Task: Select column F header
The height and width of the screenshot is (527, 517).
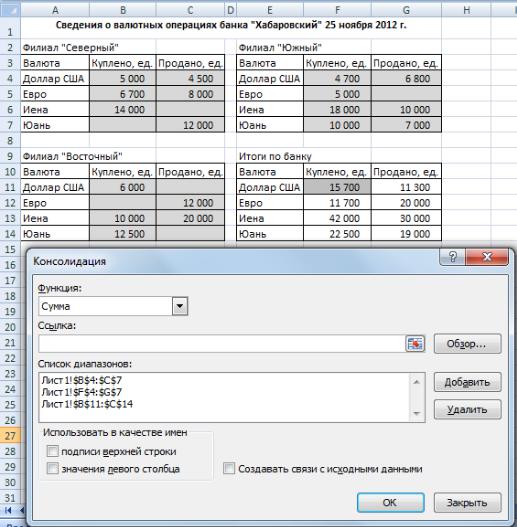Action: pyautogui.click(x=337, y=10)
